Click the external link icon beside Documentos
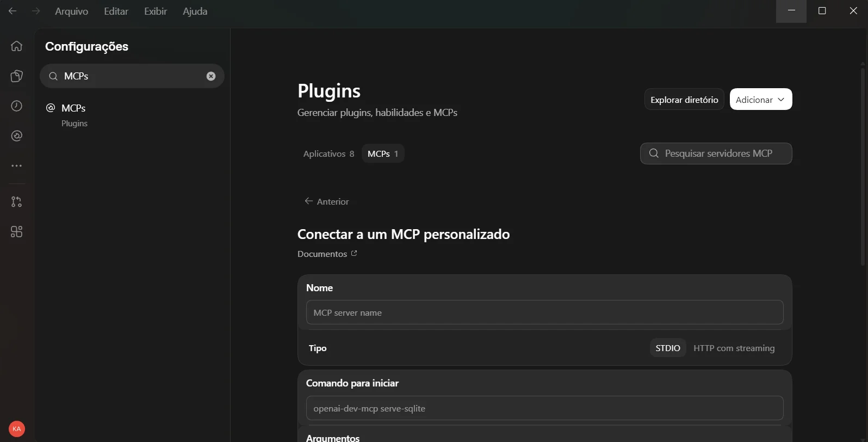Viewport: 868px width, 442px height. pos(354,253)
